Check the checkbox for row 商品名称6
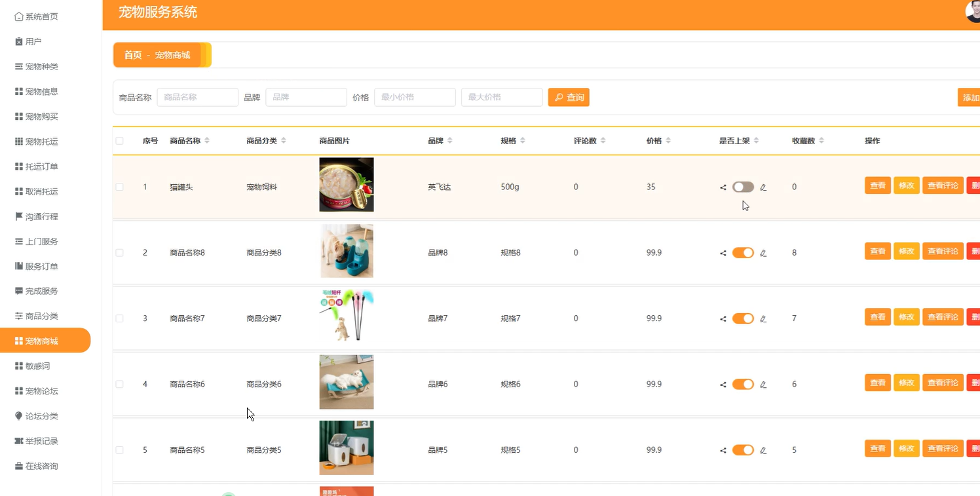Image resolution: width=980 pixels, height=496 pixels. point(119,384)
